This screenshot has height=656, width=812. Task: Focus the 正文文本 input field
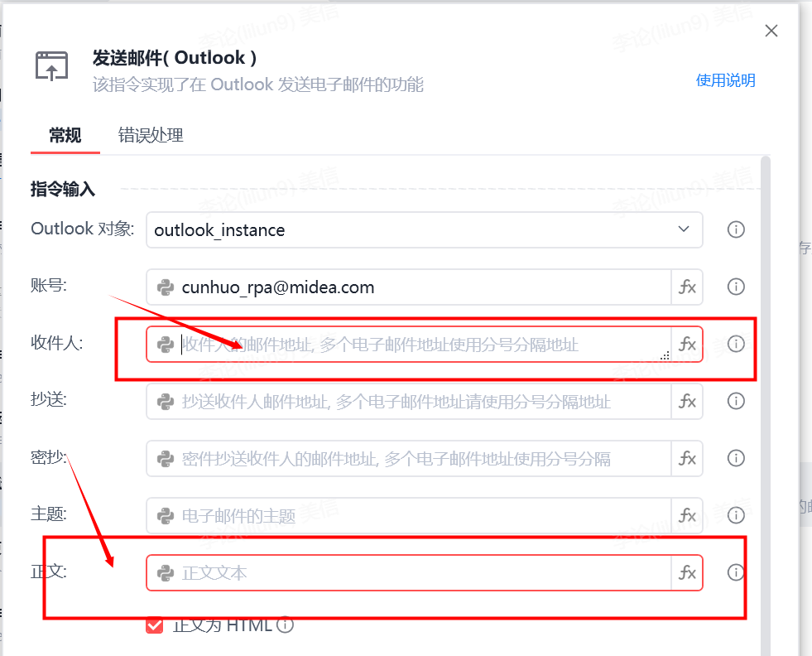click(409, 572)
